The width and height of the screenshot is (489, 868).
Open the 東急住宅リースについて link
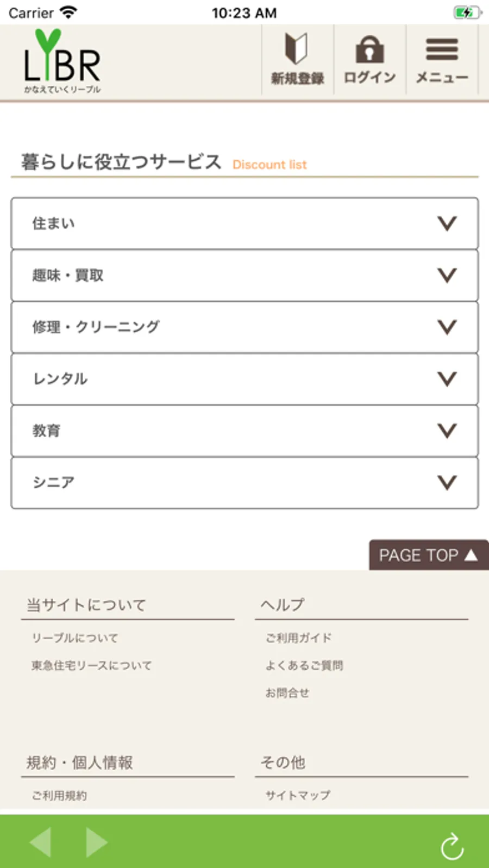[92, 665]
